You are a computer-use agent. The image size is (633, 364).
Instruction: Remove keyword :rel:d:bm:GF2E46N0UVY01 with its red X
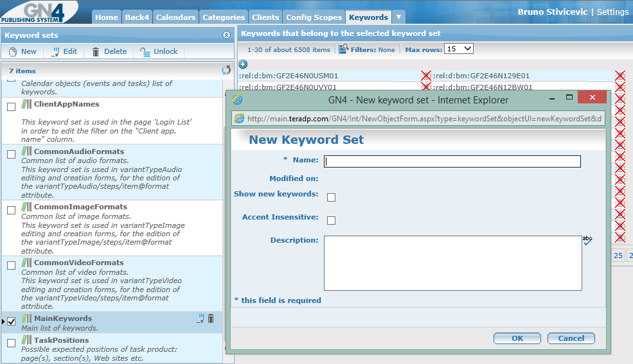coord(426,86)
